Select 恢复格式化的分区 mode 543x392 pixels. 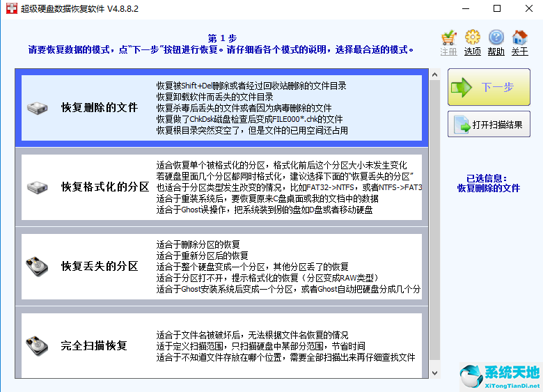click(x=221, y=187)
